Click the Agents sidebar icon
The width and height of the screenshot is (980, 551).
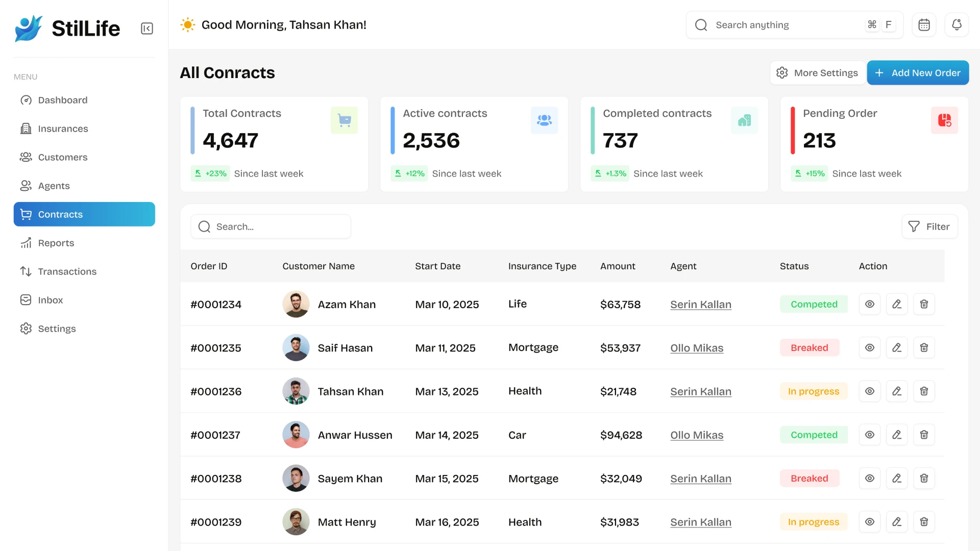[x=26, y=186]
